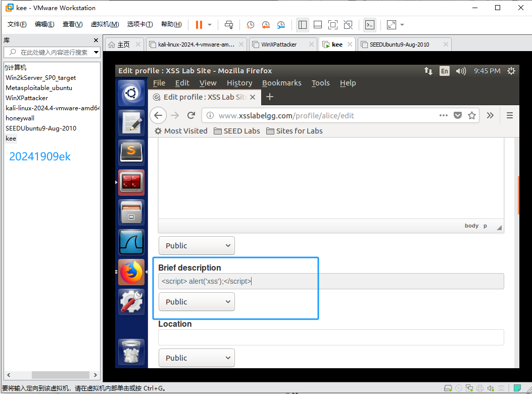532x394 pixels.
Task: Select Win2kServer_SP0_target in library
Action: pos(41,78)
